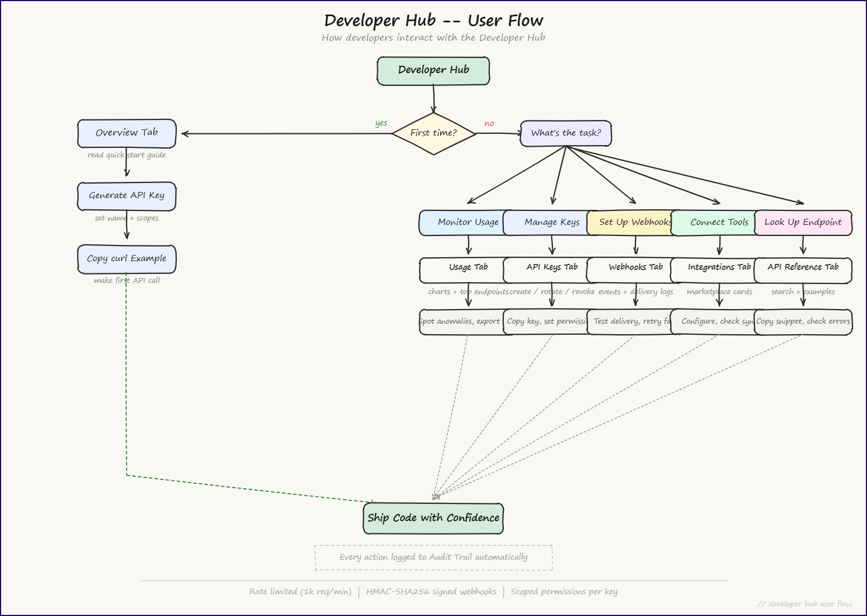The height and width of the screenshot is (616, 867).
Task: Select the Overview Tab node
Action: coord(127,133)
